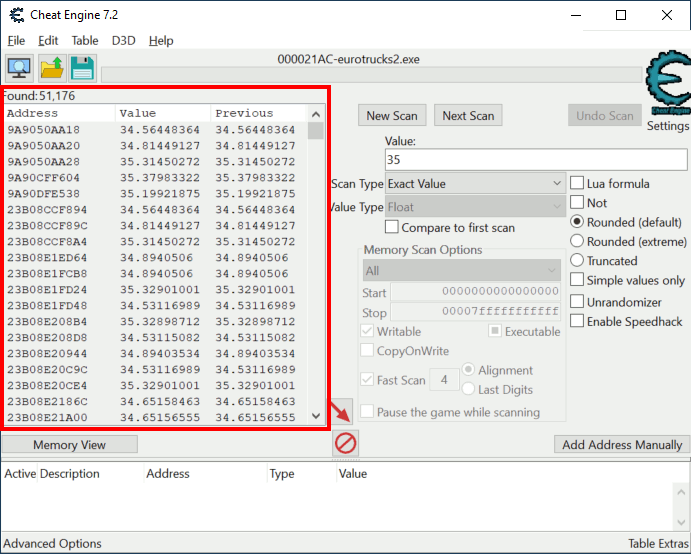
Task: Click the Cheat Engine title bar icon
Action: point(17,15)
